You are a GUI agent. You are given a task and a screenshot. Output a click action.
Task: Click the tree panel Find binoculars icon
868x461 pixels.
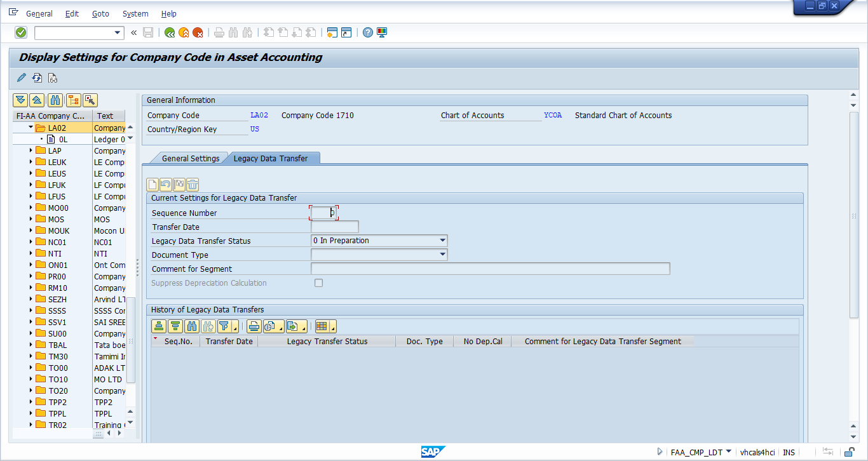click(55, 100)
